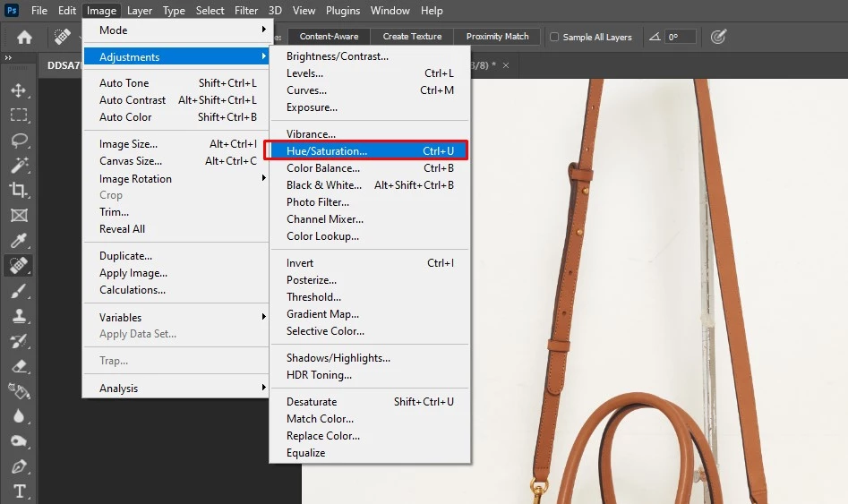This screenshot has height=504, width=848.
Task: Select the Magic Wand tool
Action: [x=19, y=165]
